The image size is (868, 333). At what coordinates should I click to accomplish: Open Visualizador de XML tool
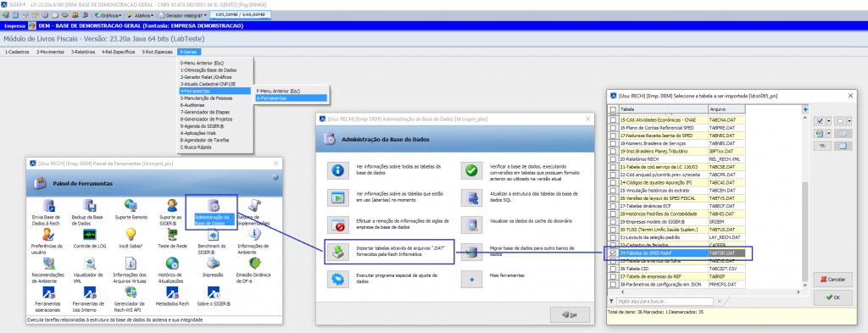point(89,264)
